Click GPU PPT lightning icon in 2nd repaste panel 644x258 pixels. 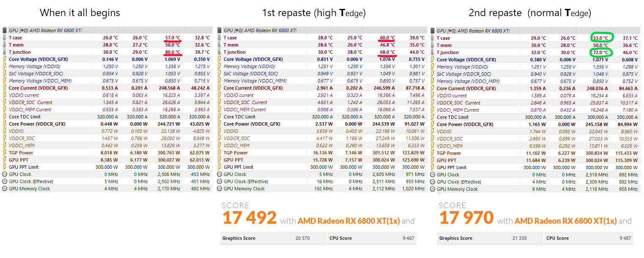(433, 160)
